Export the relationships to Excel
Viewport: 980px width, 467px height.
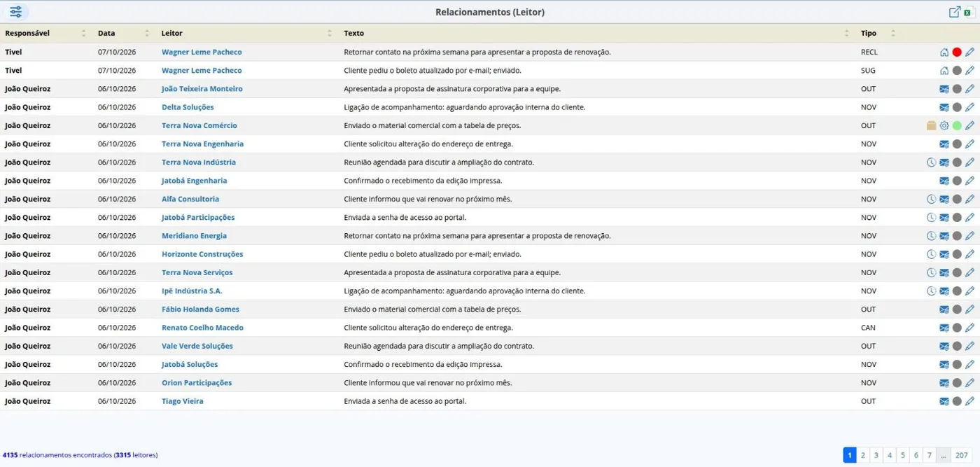[x=969, y=12]
